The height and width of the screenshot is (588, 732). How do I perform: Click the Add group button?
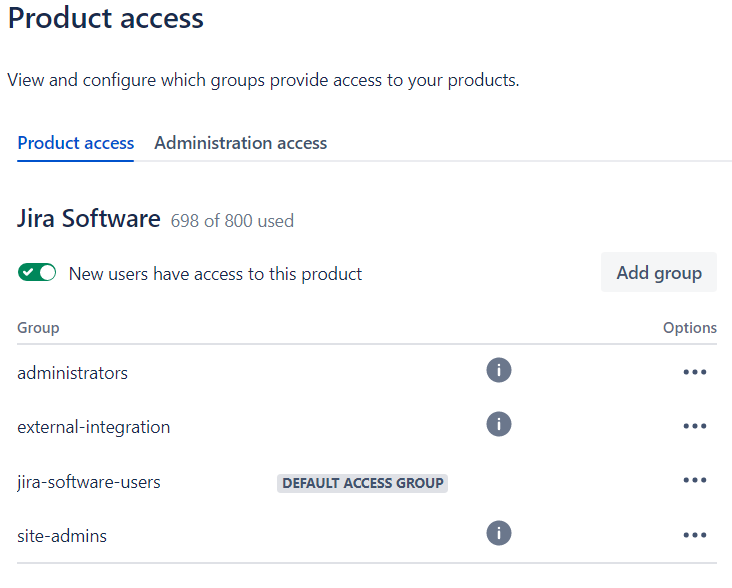tap(659, 273)
